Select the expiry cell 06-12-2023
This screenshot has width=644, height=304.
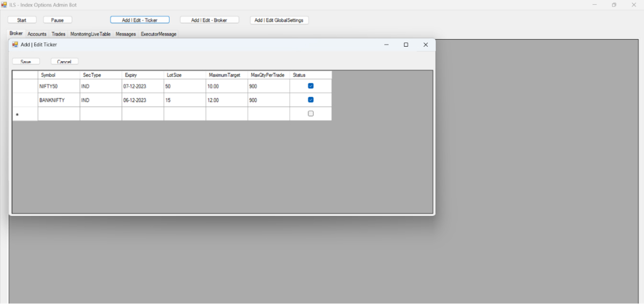pos(143,100)
